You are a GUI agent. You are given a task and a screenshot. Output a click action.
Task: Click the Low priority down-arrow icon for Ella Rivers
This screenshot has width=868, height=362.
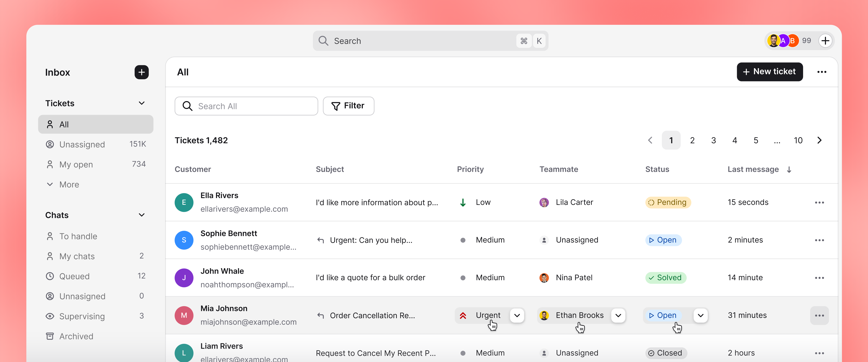(x=463, y=202)
